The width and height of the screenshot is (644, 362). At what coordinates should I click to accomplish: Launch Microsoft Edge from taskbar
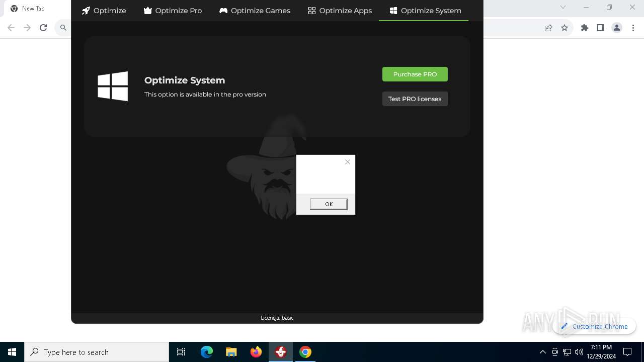207,352
